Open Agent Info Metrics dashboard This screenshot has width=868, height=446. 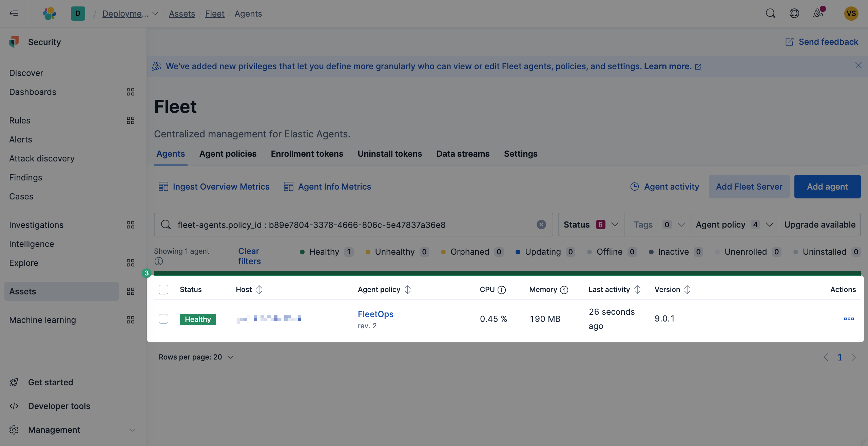pos(327,187)
